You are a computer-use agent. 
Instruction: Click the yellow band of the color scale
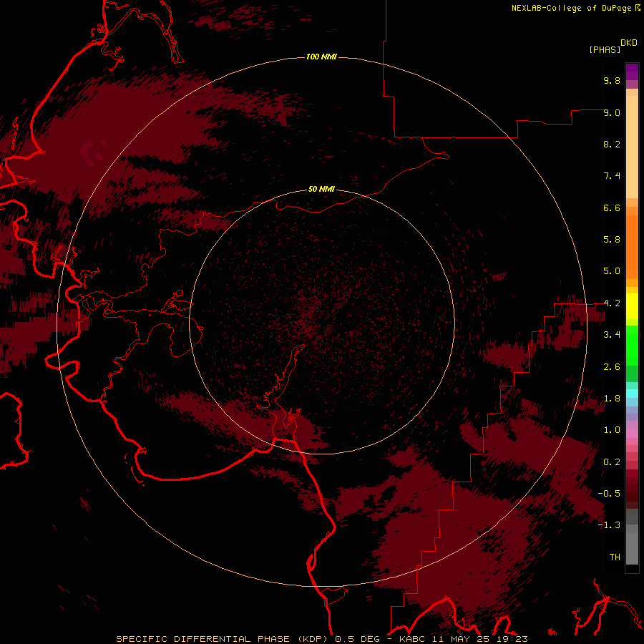point(632,306)
